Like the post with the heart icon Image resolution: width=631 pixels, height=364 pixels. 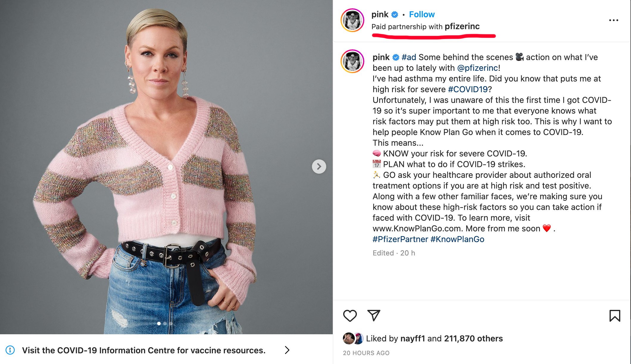point(350,316)
